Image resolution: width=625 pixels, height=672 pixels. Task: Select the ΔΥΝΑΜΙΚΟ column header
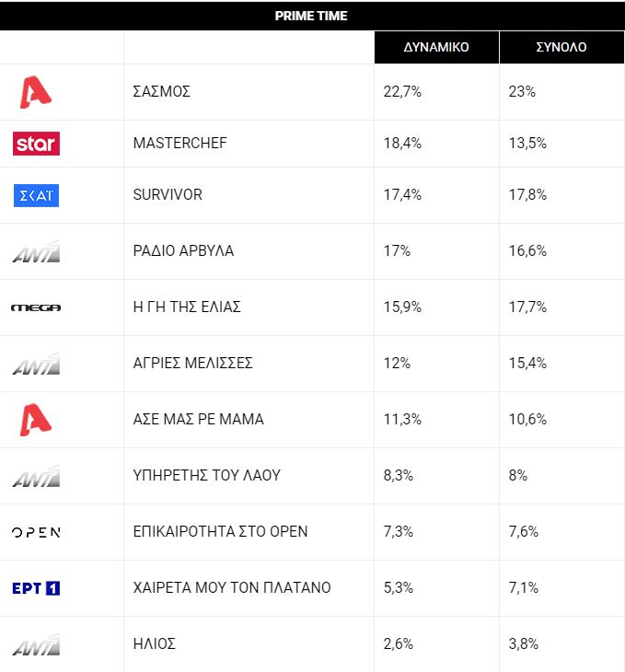point(436,47)
